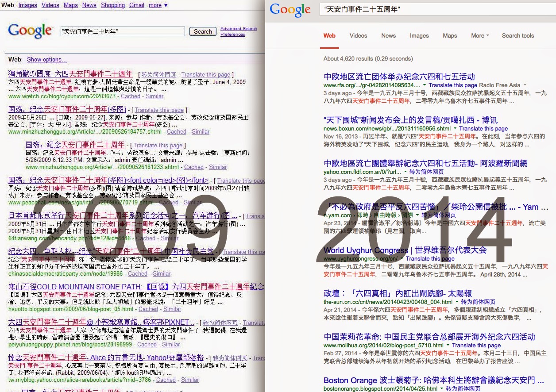Image resolution: width=556 pixels, height=392 pixels.
Task: Expand the arrow beside bostonorange.blogspot.com URL
Action: click(442, 388)
